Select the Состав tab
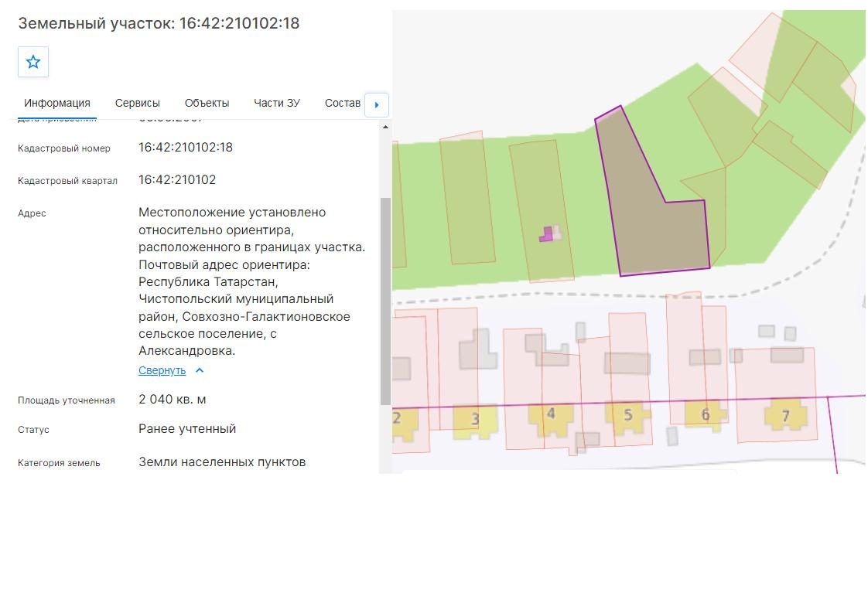868x613 pixels. pos(342,103)
